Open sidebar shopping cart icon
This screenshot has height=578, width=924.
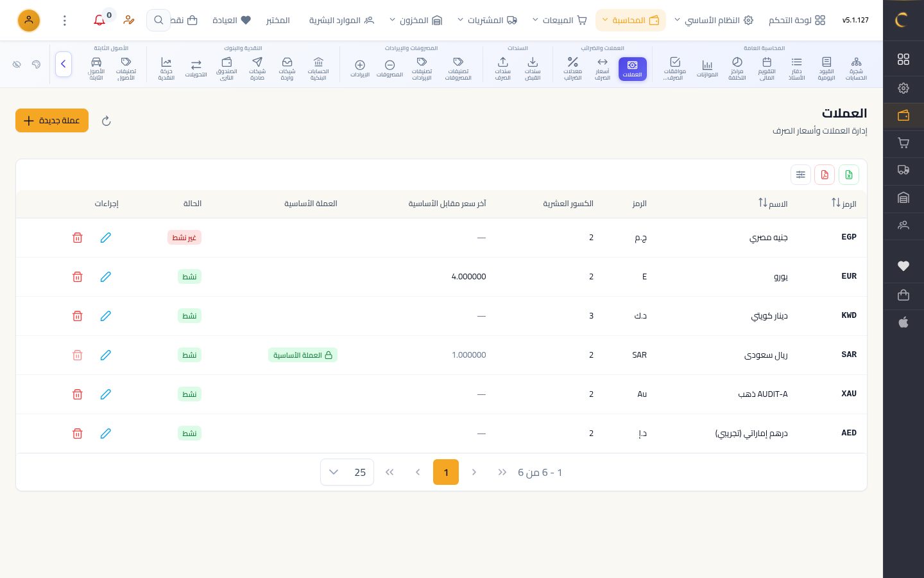[903, 143]
